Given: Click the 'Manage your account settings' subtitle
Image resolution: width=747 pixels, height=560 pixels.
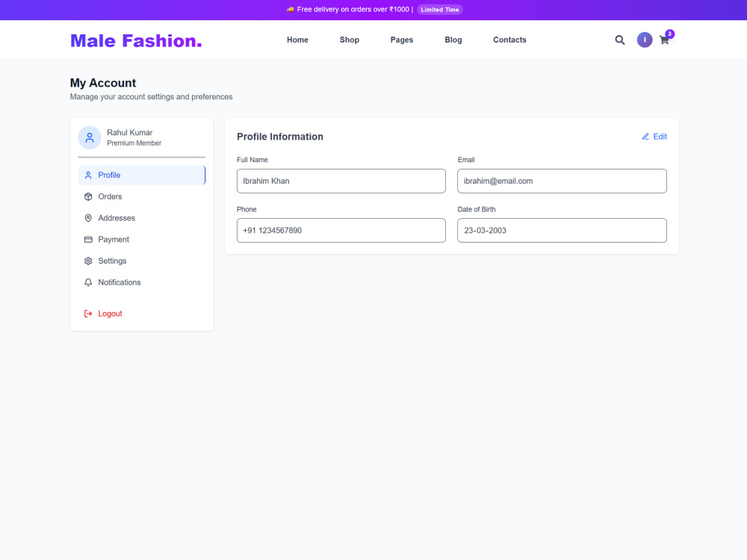Looking at the screenshot, I should [151, 96].
